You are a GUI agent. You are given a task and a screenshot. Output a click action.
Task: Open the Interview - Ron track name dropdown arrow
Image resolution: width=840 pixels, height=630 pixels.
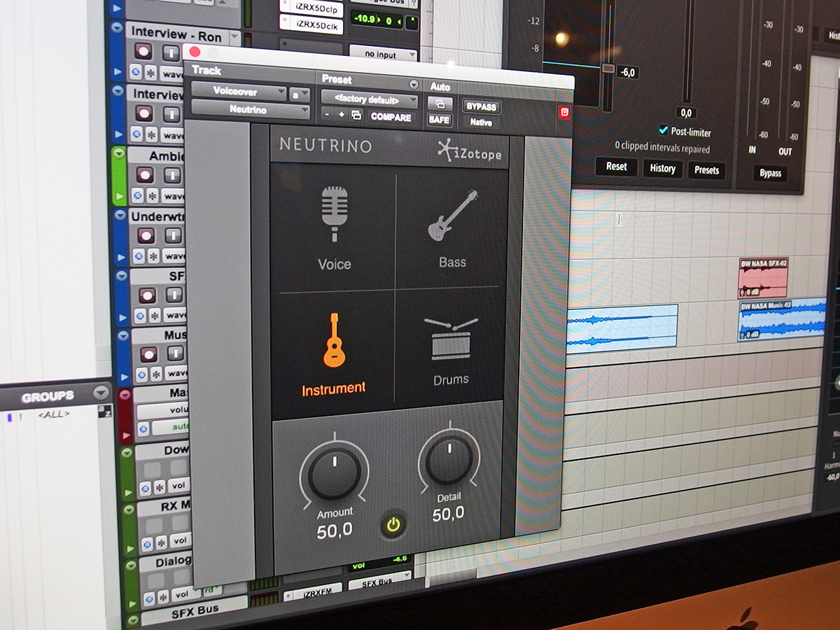coord(234,37)
